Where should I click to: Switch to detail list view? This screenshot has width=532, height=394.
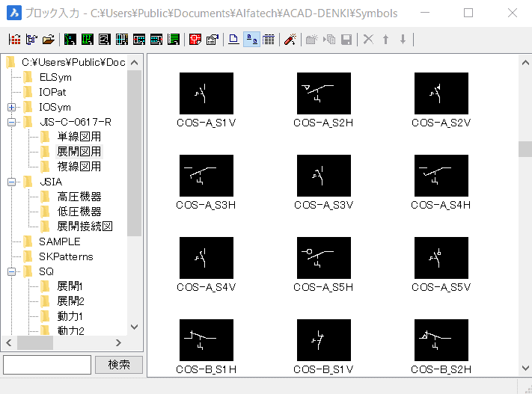[x=269, y=40]
